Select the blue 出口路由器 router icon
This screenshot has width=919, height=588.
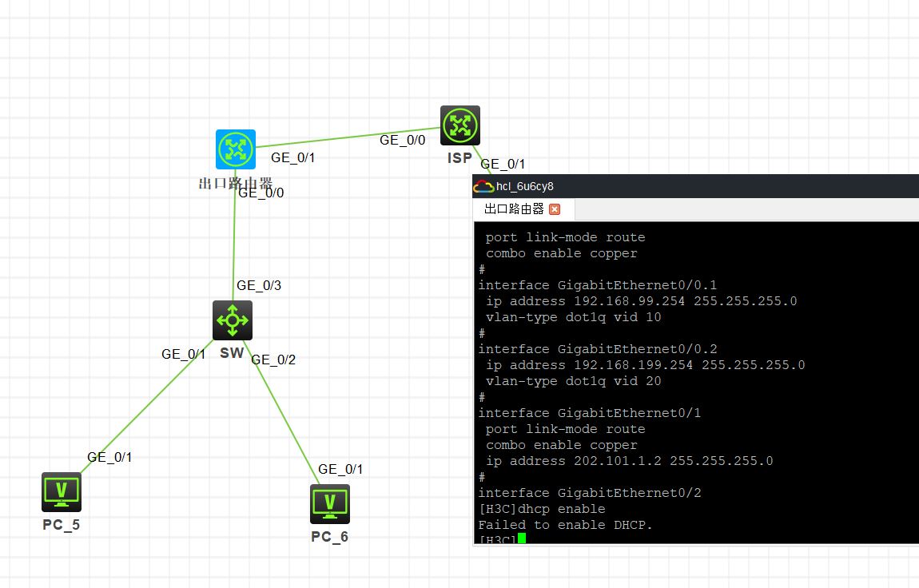pos(236,149)
